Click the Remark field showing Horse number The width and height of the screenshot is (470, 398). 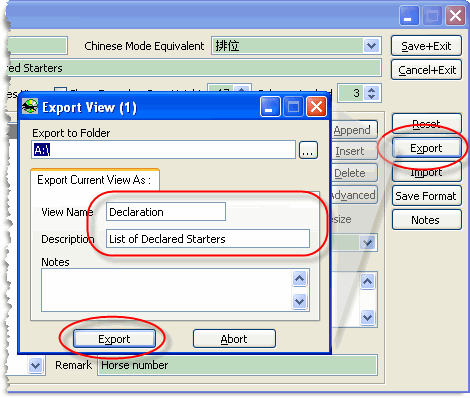tap(237, 365)
